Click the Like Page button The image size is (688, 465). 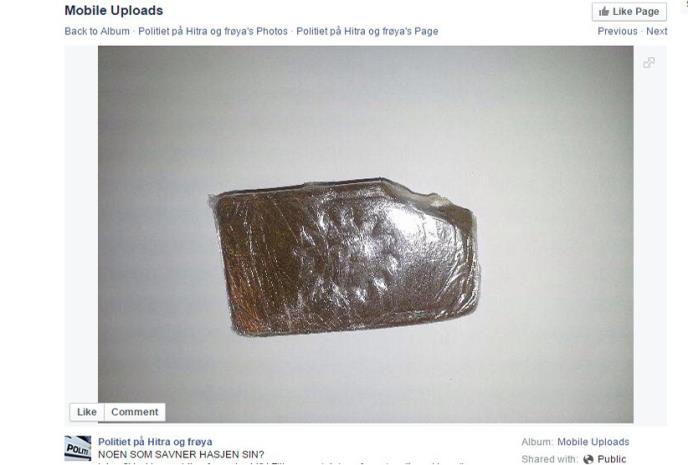coord(629,11)
